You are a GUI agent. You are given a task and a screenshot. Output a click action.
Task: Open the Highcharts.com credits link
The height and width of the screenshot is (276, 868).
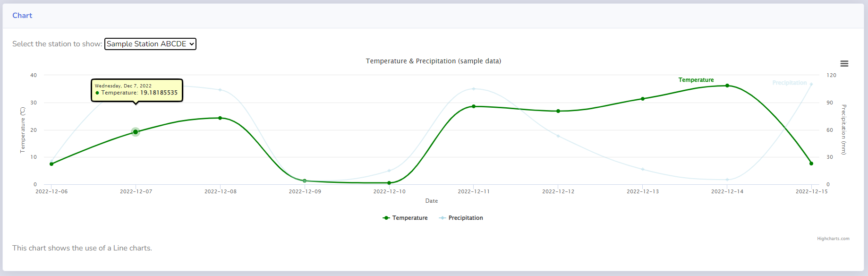point(833,239)
